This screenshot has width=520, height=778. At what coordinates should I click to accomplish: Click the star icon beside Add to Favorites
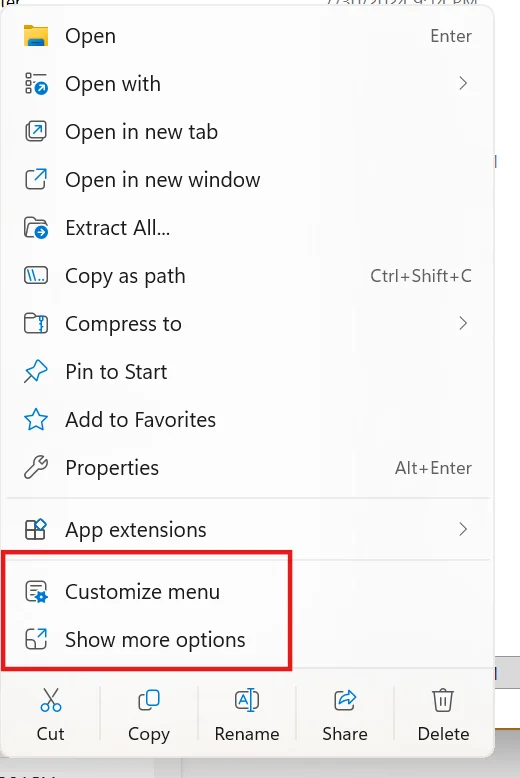(36, 420)
